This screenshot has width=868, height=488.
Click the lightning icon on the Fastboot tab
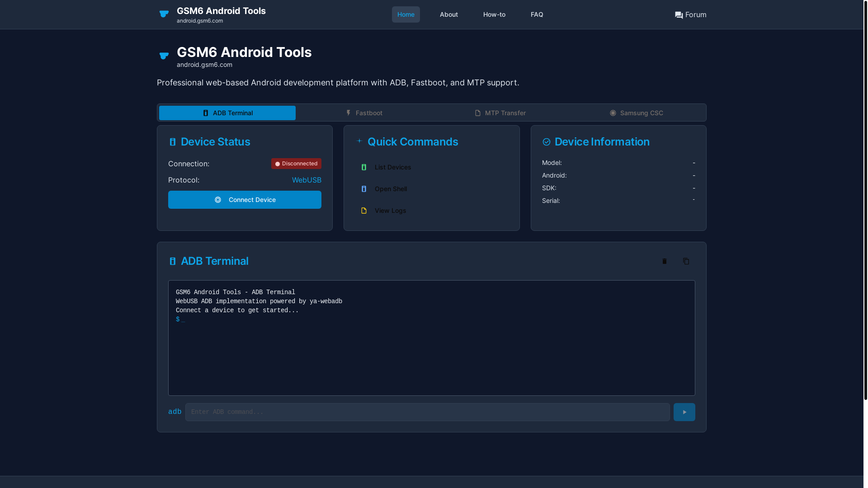point(348,113)
